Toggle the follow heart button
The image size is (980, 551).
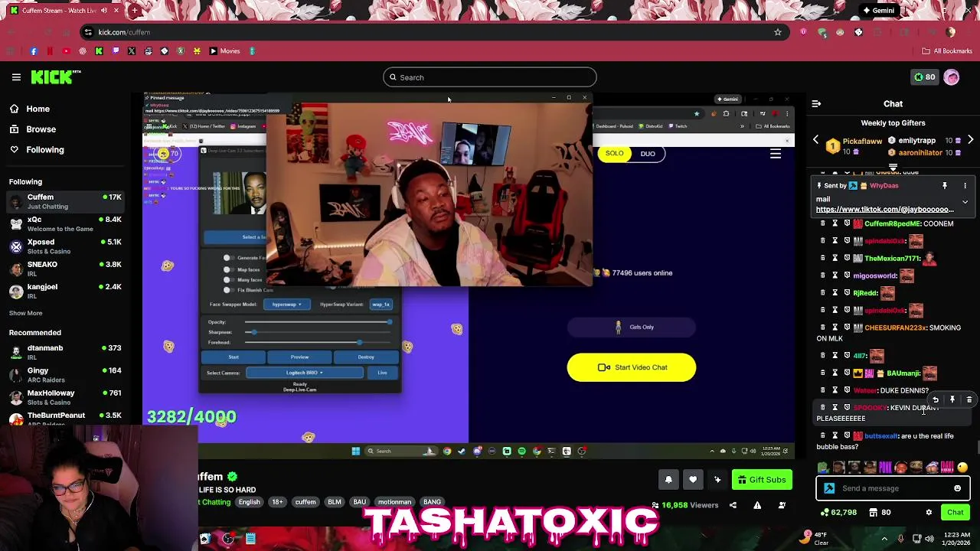click(693, 480)
